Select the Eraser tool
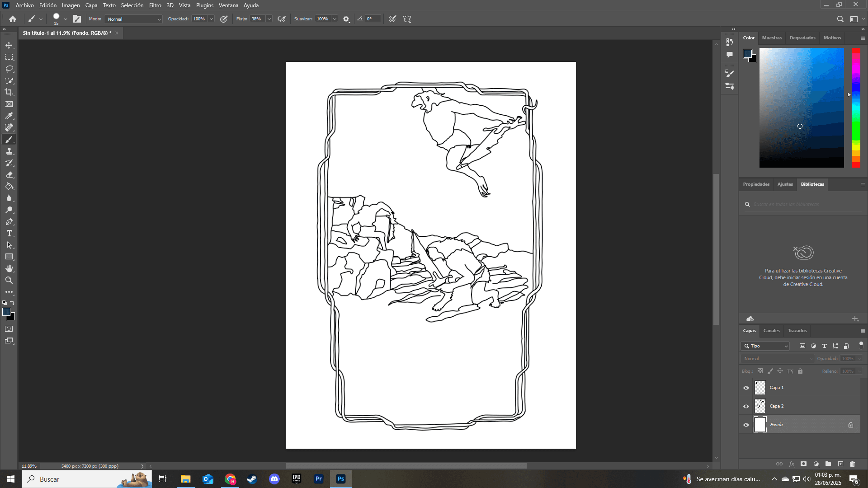Image resolution: width=868 pixels, height=488 pixels. coord(9,174)
